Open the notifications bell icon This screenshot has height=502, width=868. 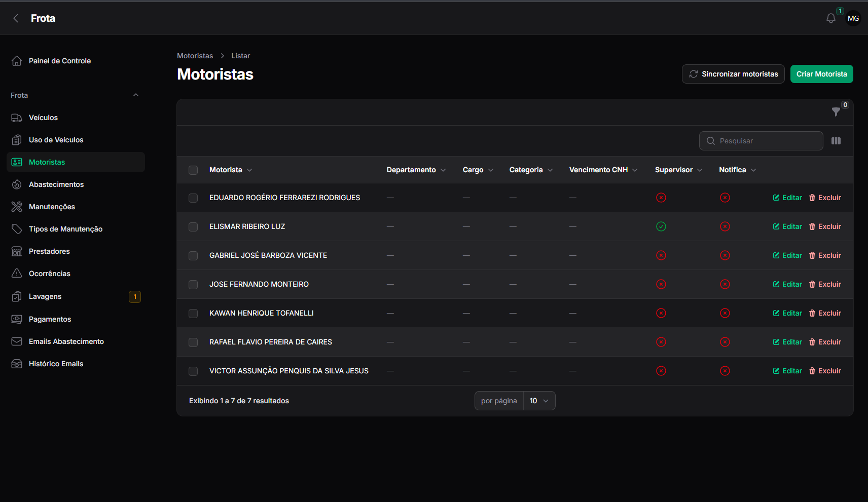[x=830, y=18]
